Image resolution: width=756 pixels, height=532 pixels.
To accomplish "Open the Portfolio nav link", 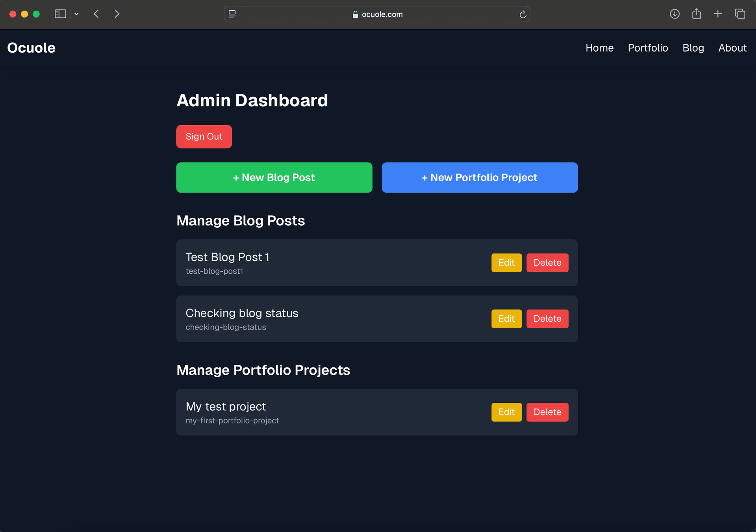I will 648,48.
